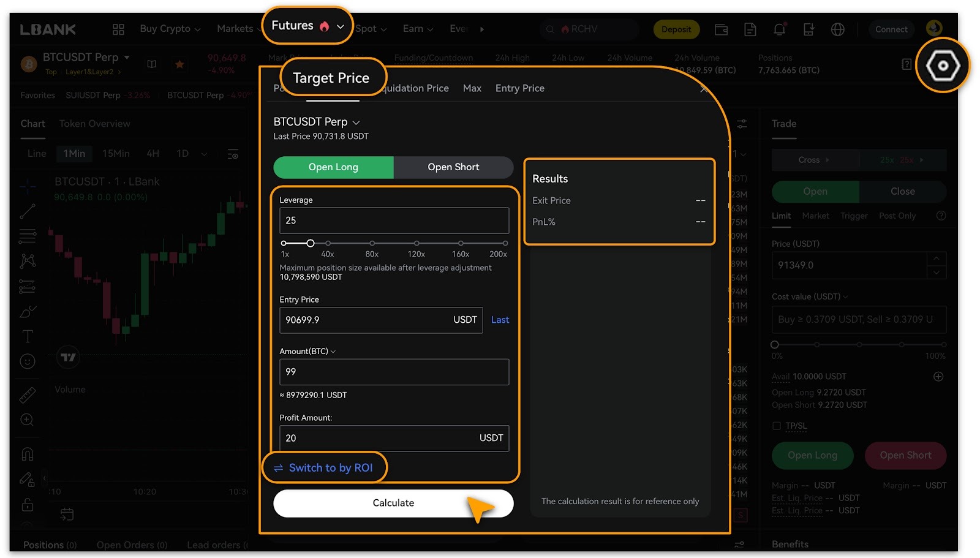The width and height of the screenshot is (980, 558).
Task: Select the pattern drawing tool
Action: point(28,261)
